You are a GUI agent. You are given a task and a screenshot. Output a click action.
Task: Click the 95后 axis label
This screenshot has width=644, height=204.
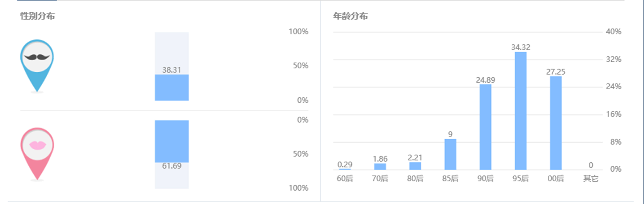520,178
